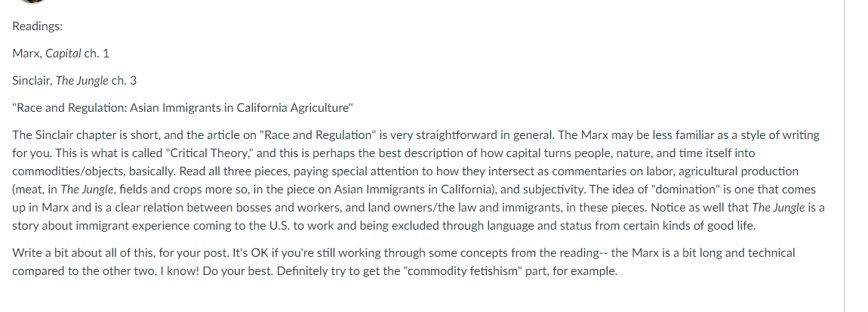Click the vertical divider at the right edge
Screen dimensions: 868x312
(x=844, y=156)
